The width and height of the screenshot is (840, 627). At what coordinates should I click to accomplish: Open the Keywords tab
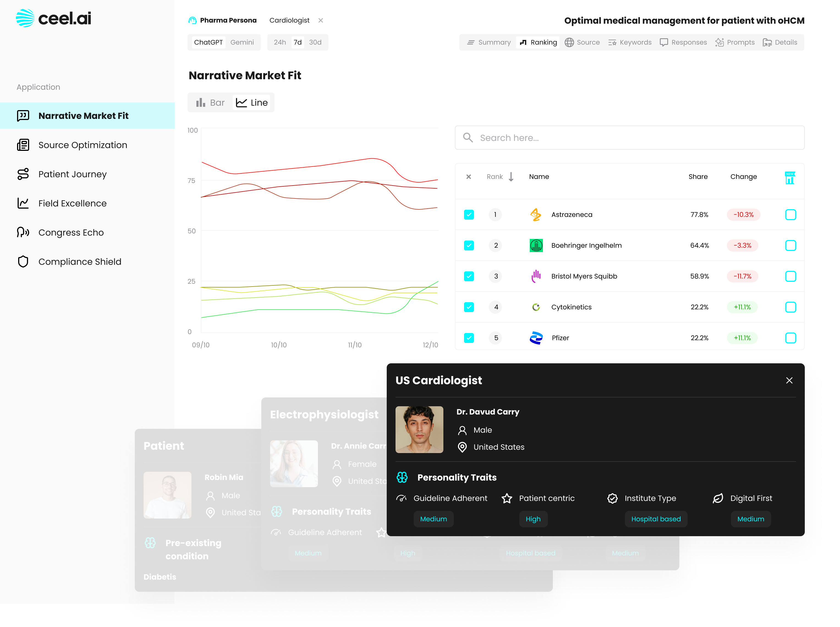click(x=630, y=42)
